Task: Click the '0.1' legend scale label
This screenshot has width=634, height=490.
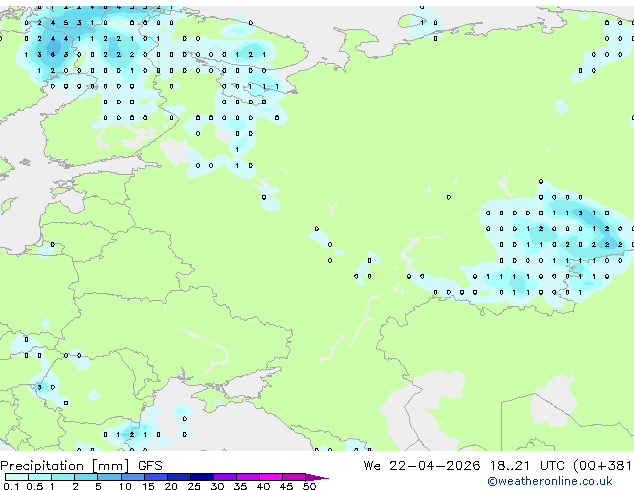Action: click(11, 486)
